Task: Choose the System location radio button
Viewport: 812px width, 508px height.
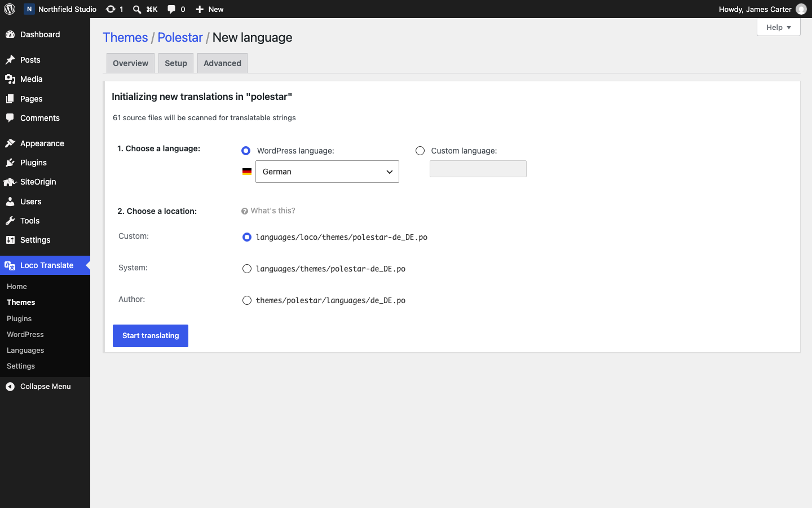Action: click(247, 269)
